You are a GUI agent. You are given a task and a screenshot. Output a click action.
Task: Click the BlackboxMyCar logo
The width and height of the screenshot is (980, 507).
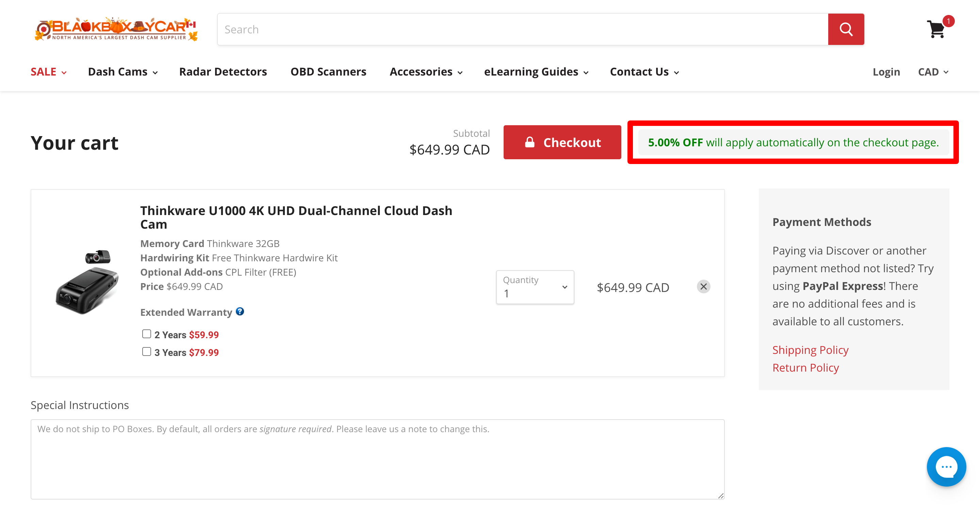point(116,29)
